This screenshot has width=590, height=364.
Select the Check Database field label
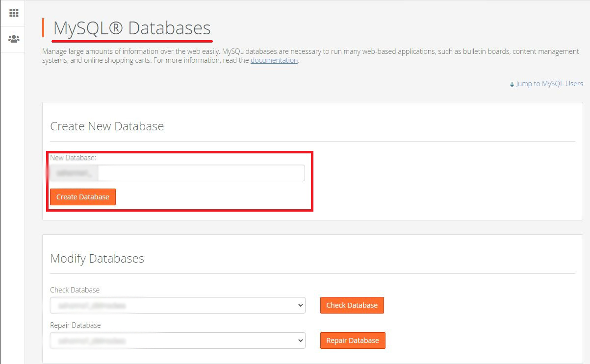tap(75, 290)
